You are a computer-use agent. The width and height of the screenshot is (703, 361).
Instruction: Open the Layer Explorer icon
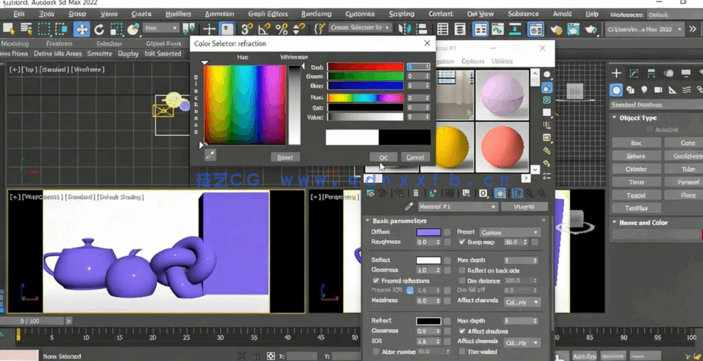[460, 30]
